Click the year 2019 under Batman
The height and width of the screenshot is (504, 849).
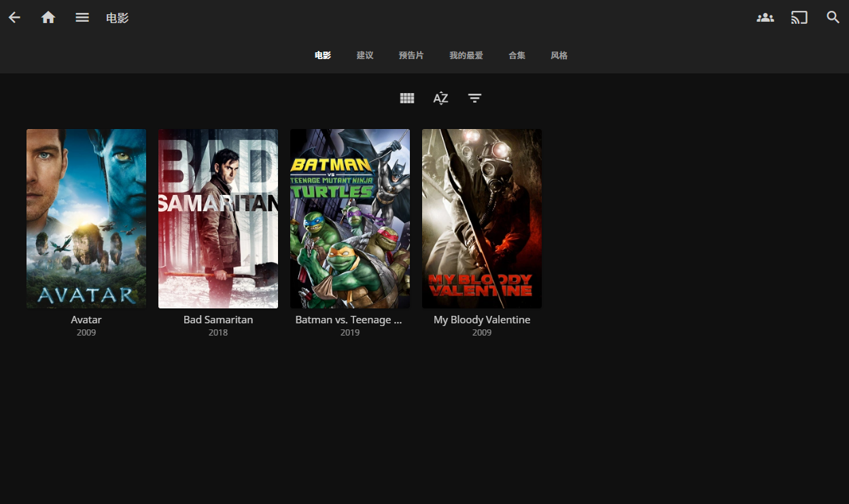(350, 333)
